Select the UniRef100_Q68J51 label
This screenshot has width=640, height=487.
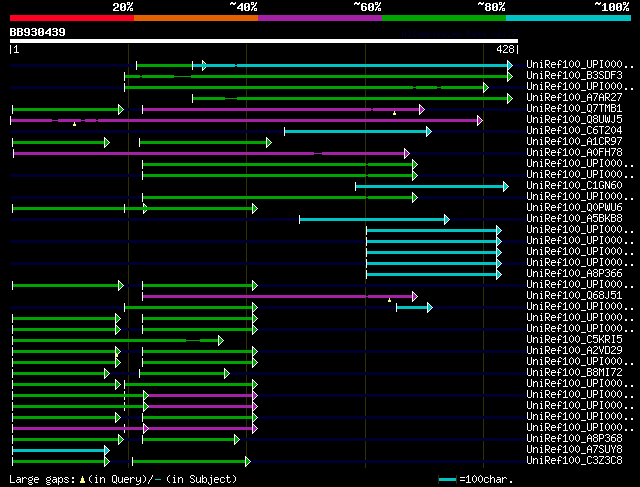point(574,295)
